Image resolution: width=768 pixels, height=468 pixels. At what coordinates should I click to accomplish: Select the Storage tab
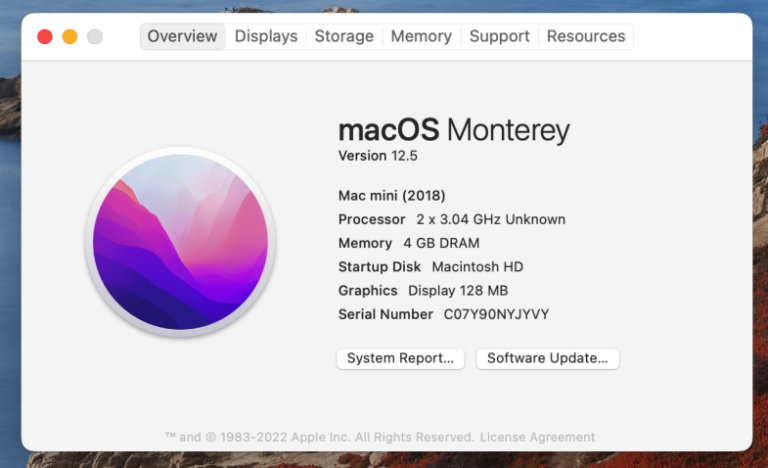(x=344, y=36)
